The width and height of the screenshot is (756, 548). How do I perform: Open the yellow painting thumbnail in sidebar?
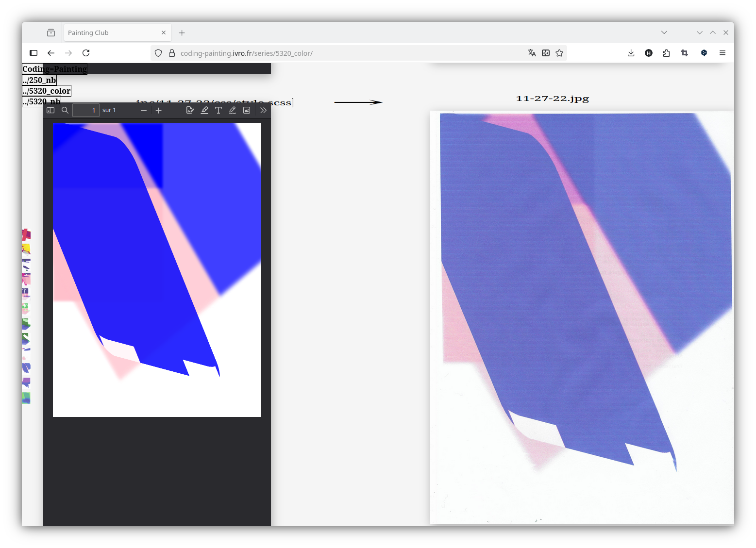26,249
